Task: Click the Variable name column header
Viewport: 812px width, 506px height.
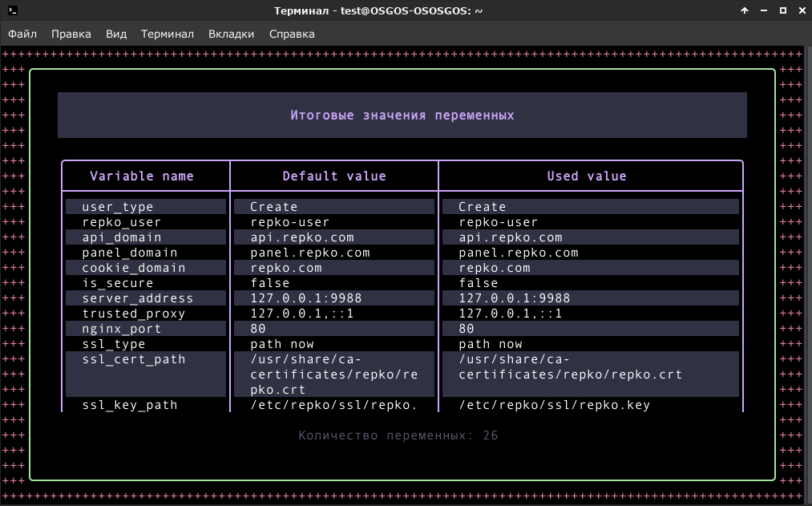Action: (142, 176)
